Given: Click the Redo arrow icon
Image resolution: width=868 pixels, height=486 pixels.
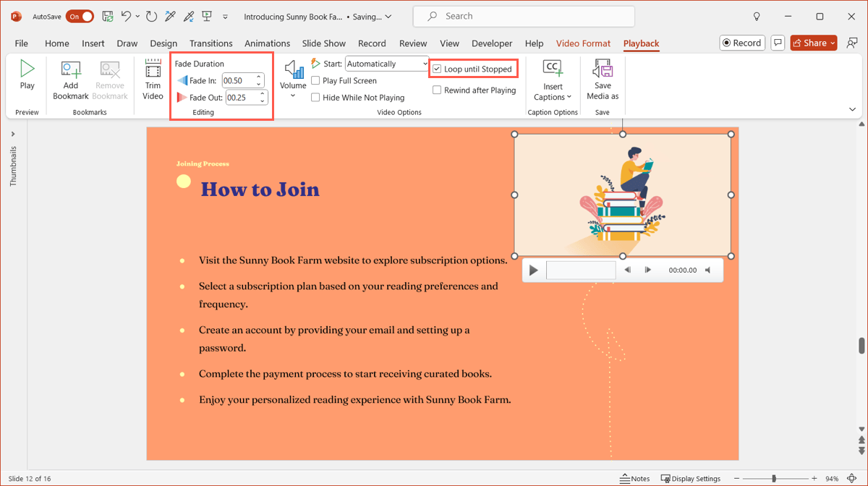Looking at the screenshot, I should (151, 16).
